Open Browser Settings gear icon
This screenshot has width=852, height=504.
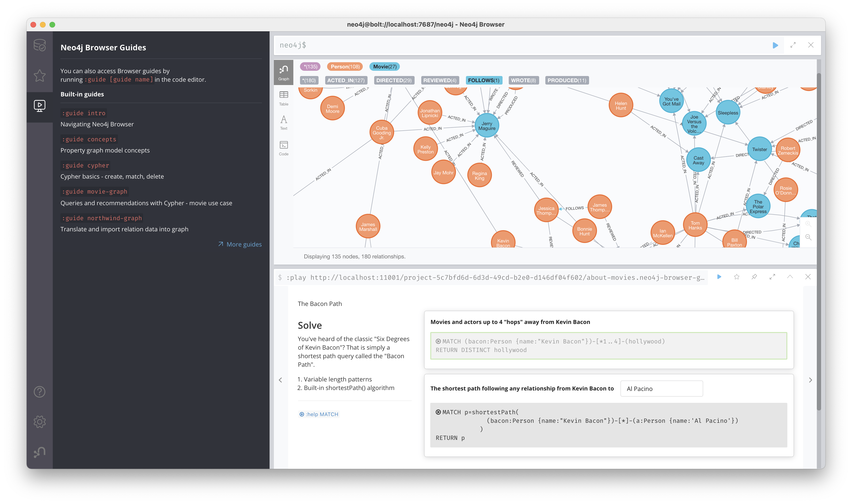pyautogui.click(x=39, y=422)
